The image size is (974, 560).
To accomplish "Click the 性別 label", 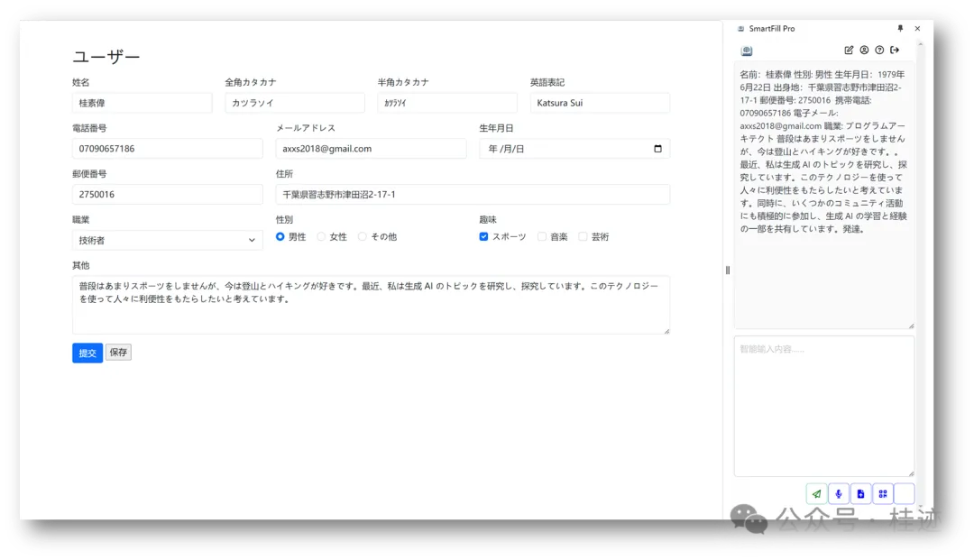I will (x=284, y=220).
